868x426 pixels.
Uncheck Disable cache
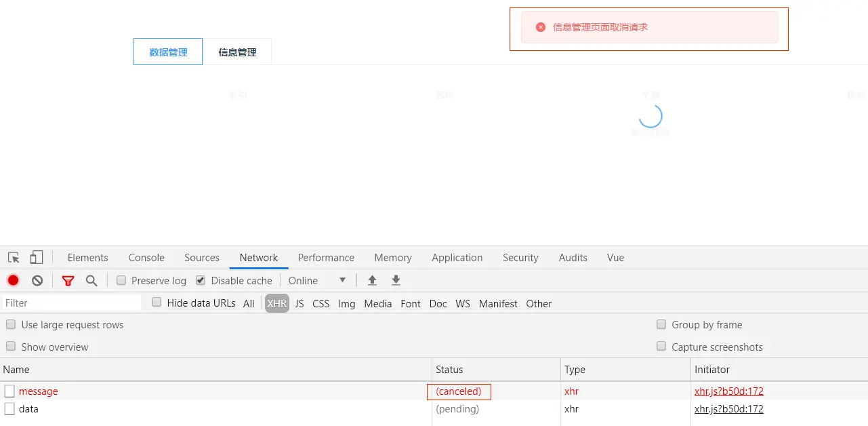[201, 280]
